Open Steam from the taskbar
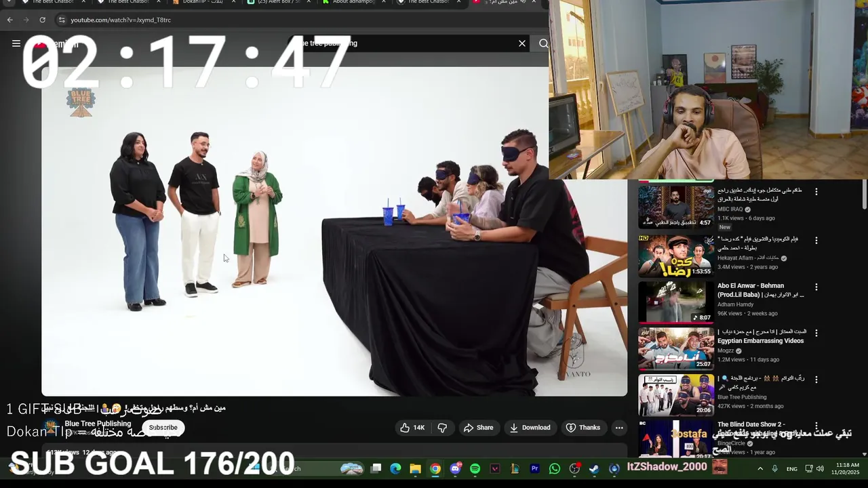This screenshot has width=868, height=488. click(594, 468)
